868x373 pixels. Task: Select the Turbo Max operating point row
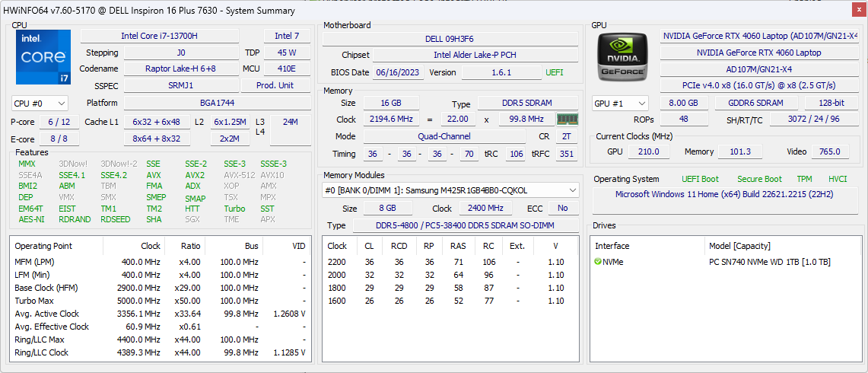160,301
